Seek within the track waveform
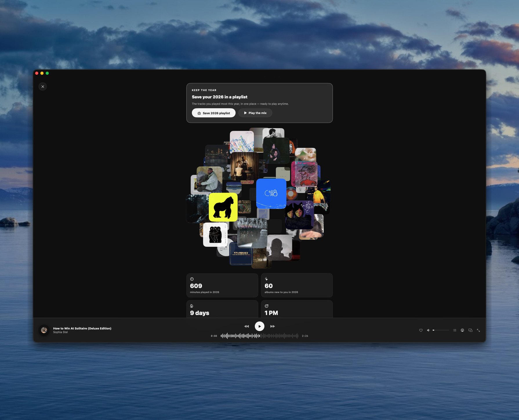Viewport: 519px width, 420px height. pos(259,336)
